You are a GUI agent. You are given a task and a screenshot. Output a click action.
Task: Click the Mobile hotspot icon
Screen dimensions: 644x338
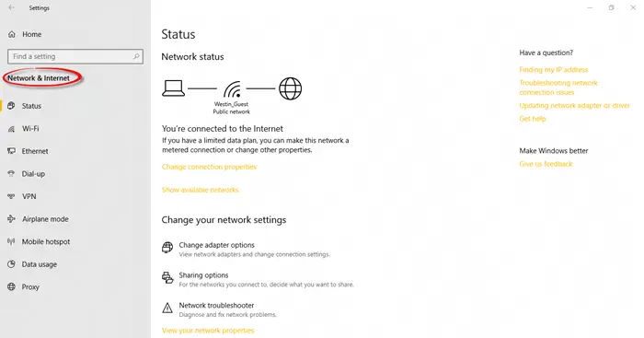point(11,242)
